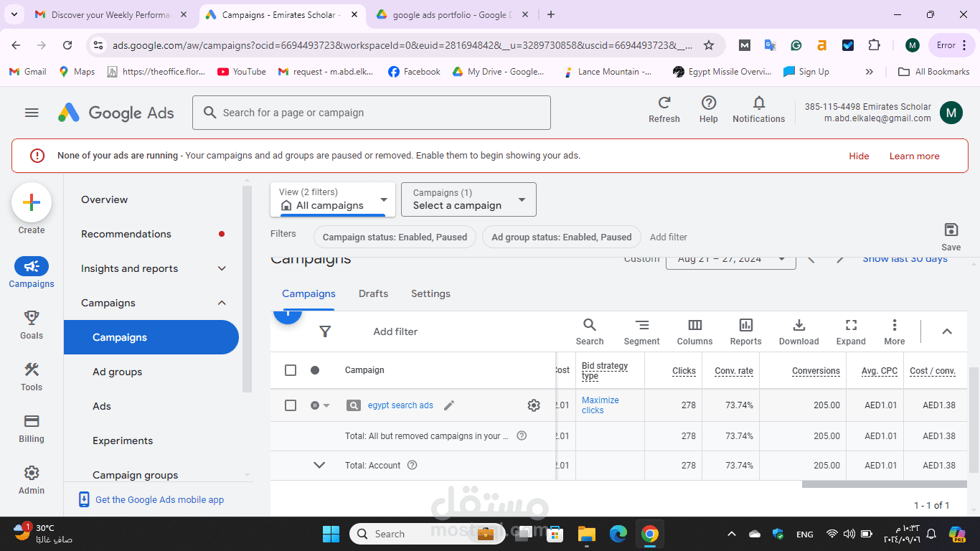Open the egypt search ads campaign
980x551 pixels.
[400, 405]
